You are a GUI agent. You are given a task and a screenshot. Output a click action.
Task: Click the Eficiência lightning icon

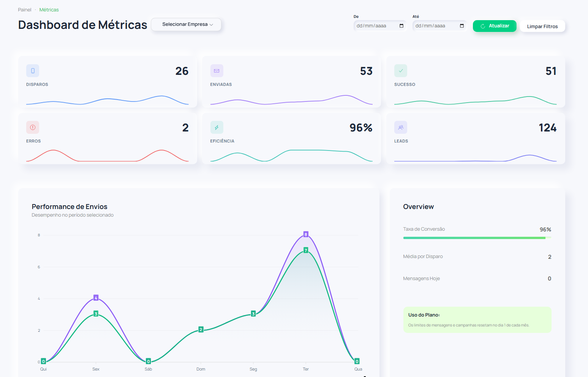click(217, 127)
